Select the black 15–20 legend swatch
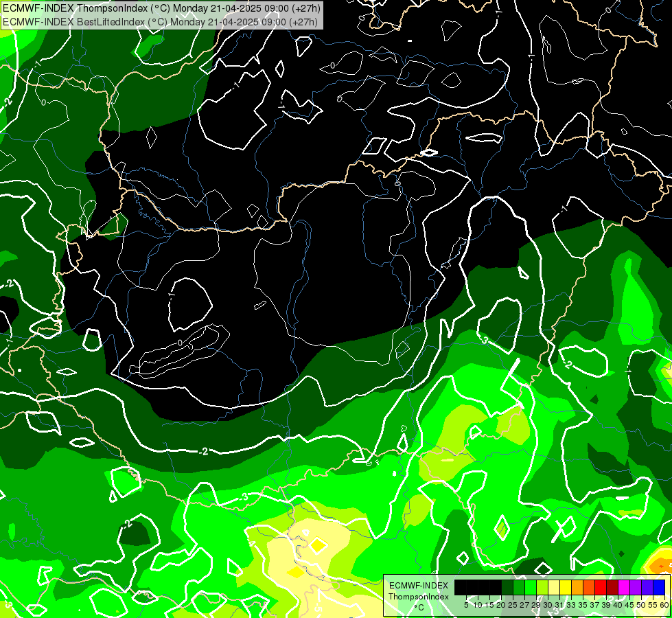The image size is (672, 618). (496, 588)
